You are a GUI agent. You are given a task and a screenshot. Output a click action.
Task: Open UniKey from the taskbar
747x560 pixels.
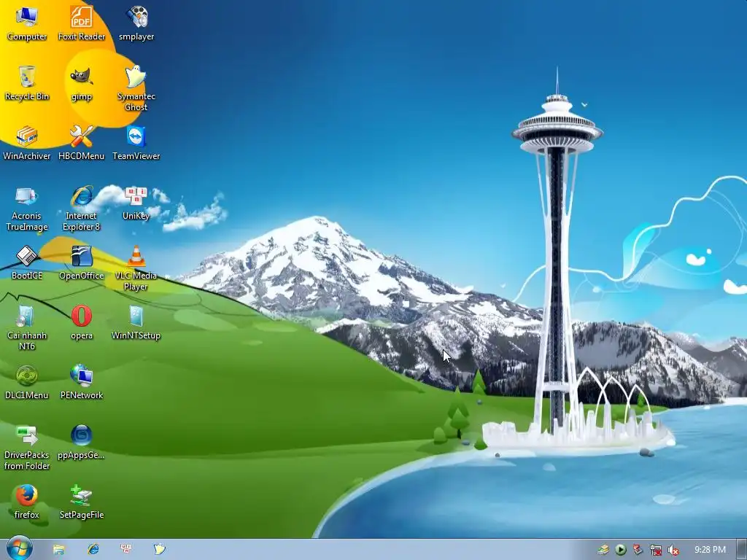[x=126, y=549]
